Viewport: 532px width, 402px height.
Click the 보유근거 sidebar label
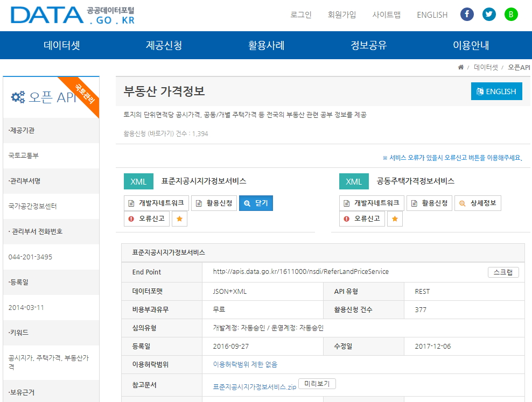click(22, 392)
